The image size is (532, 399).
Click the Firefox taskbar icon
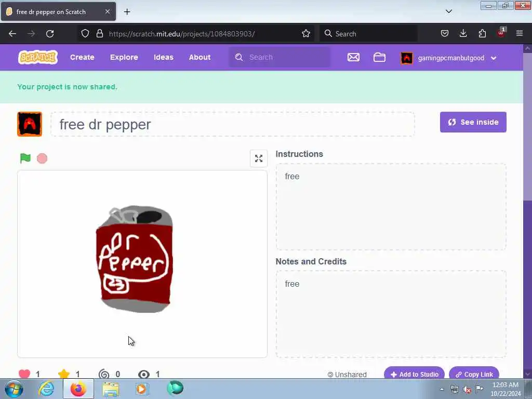tap(78, 389)
